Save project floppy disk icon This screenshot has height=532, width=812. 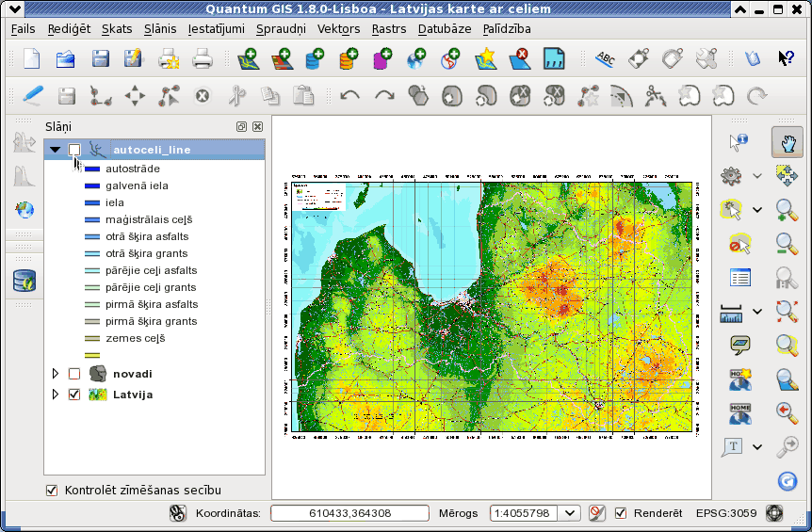click(100, 59)
